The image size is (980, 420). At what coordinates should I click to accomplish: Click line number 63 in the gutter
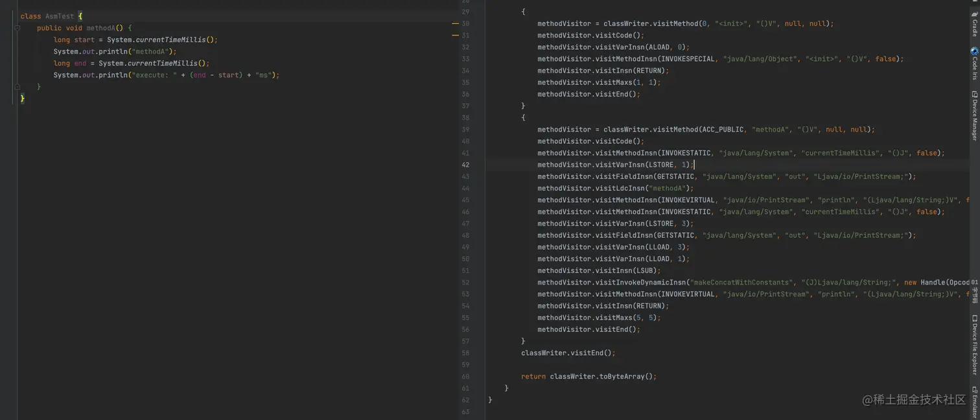(x=465, y=412)
